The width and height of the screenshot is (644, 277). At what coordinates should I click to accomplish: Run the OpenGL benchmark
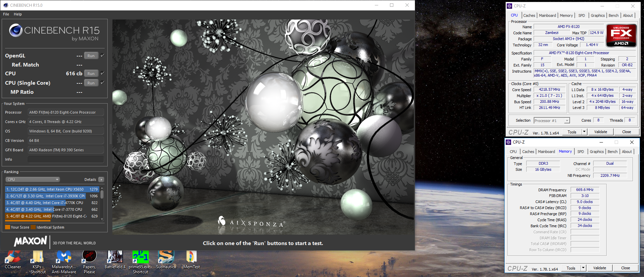point(91,56)
